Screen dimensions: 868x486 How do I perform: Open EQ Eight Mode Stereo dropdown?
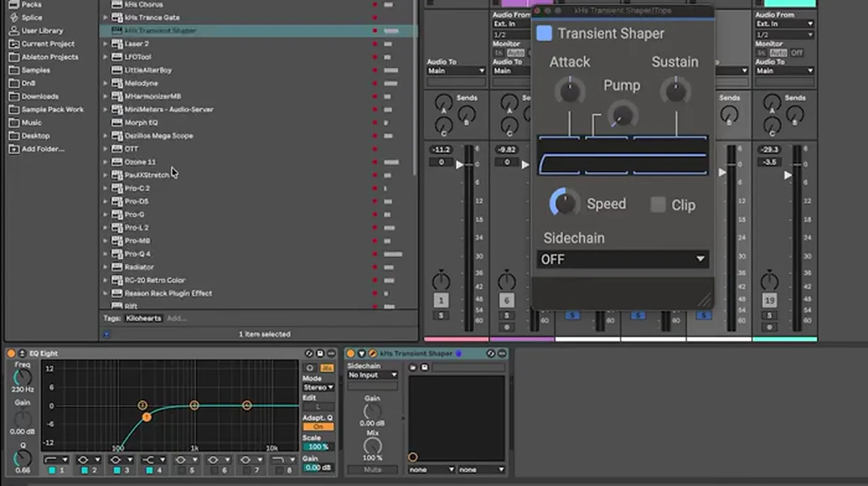coord(318,388)
